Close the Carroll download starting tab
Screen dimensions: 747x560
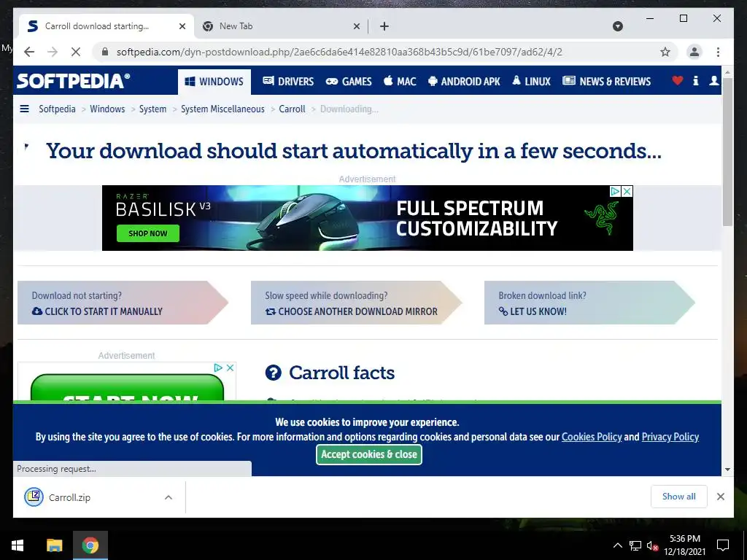coord(182,26)
